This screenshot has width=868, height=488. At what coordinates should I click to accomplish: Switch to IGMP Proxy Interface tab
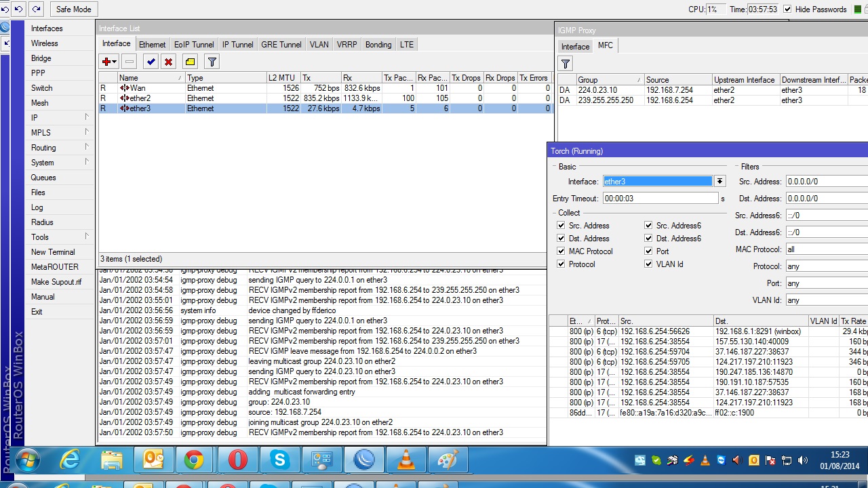[575, 46]
